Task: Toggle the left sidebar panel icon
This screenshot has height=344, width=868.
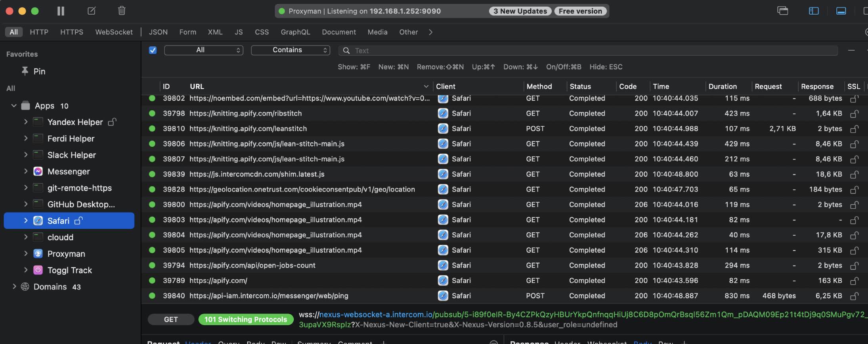Action: [x=814, y=11]
